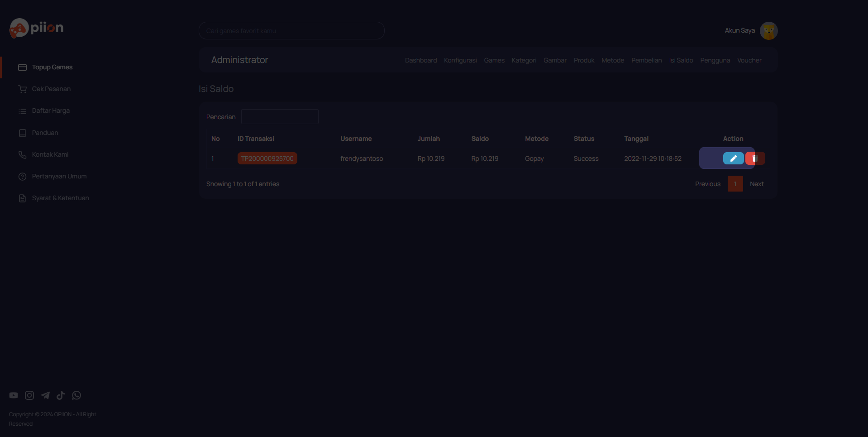Open Panduan in sidebar
The width and height of the screenshot is (868, 437).
(x=45, y=133)
